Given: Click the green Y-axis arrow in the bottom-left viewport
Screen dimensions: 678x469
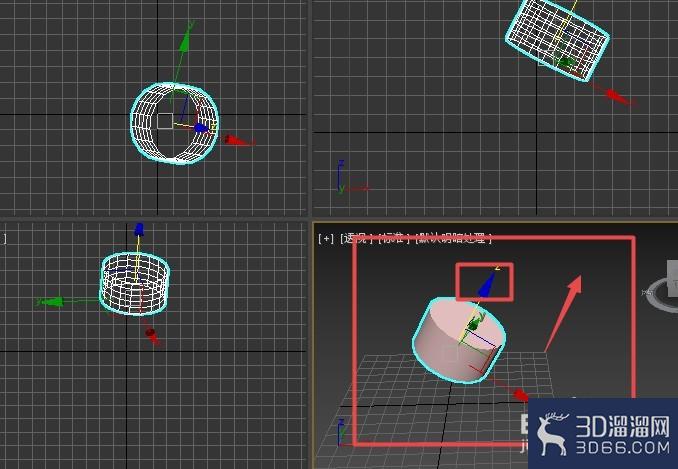Looking at the screenshot, I should (51, 302).
